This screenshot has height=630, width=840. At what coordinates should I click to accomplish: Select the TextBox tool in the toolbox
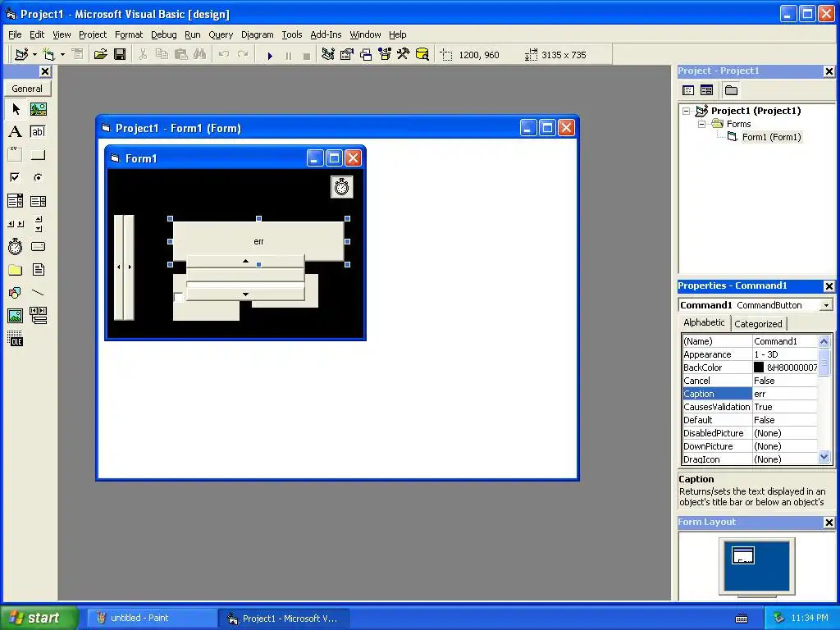coord(38,132)
